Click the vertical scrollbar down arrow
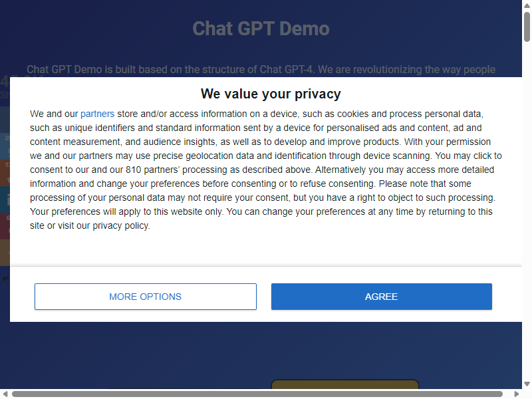The height and width of the screenshot is (399, 532). [x=527, y=384]
